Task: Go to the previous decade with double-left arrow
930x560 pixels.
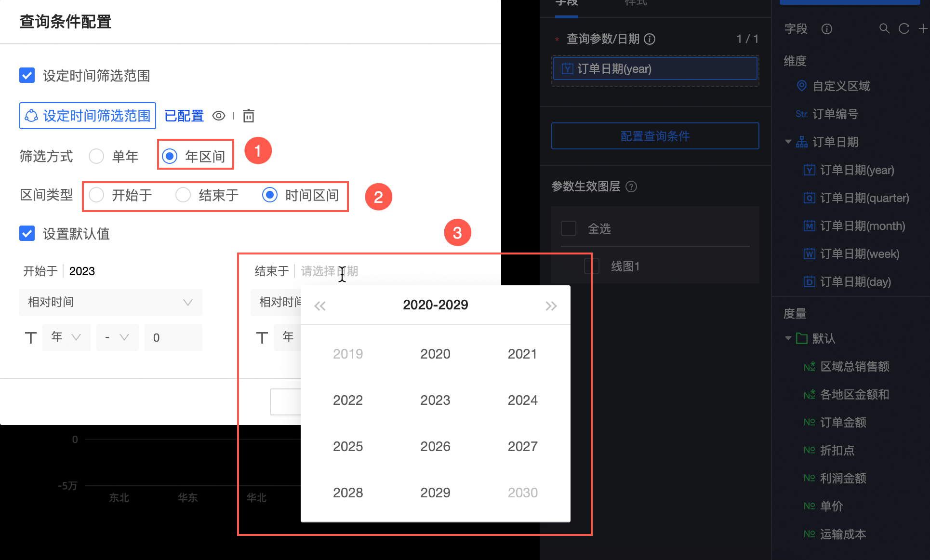Action: click(320, 306)
